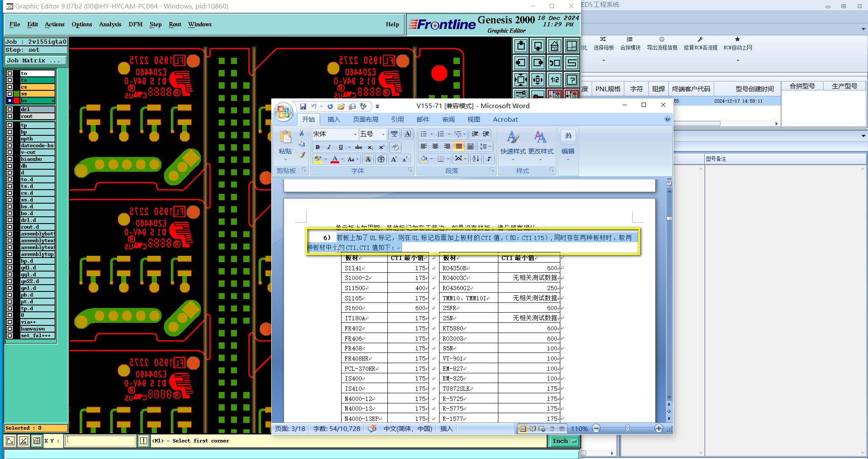Click 选择母板 button in EDS window

pos(604,44)
